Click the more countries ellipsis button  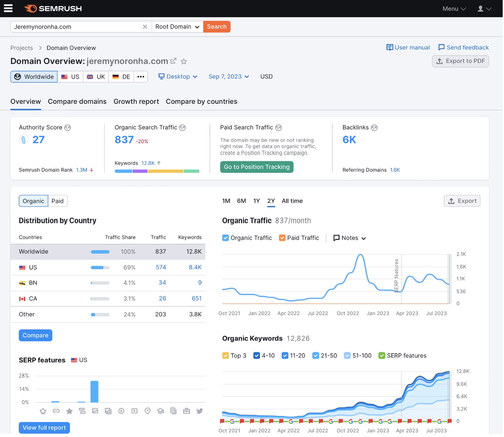pos(141,77)
